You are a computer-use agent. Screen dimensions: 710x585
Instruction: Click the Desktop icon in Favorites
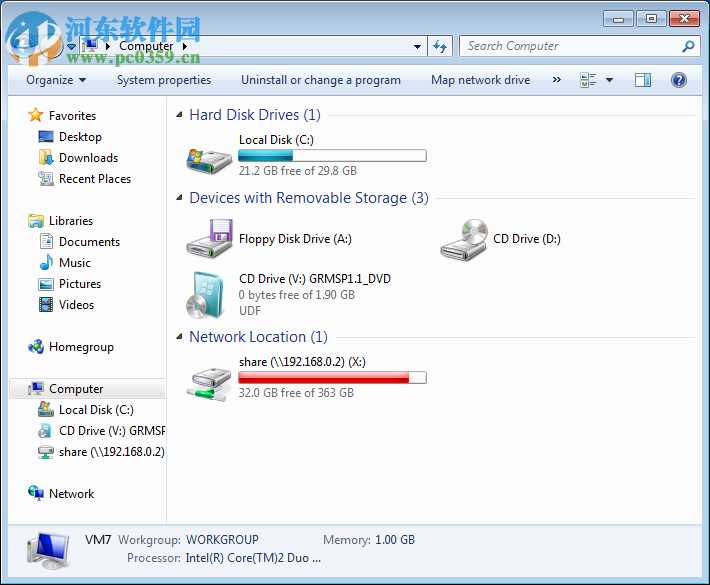coord(46,136)
